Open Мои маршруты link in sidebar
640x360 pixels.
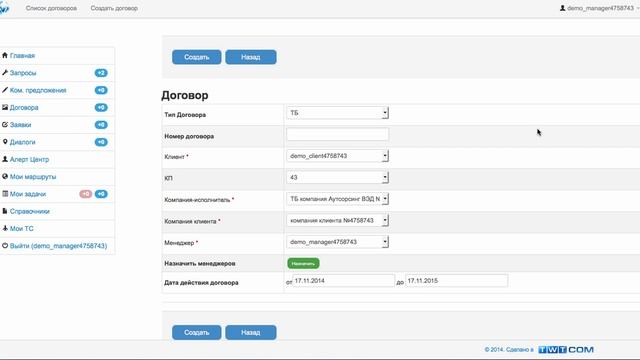coord(33,177)
